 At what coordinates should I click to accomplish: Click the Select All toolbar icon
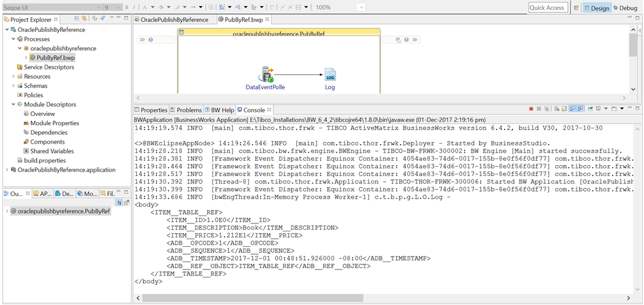pyautogui.click(x=222, y=7)
